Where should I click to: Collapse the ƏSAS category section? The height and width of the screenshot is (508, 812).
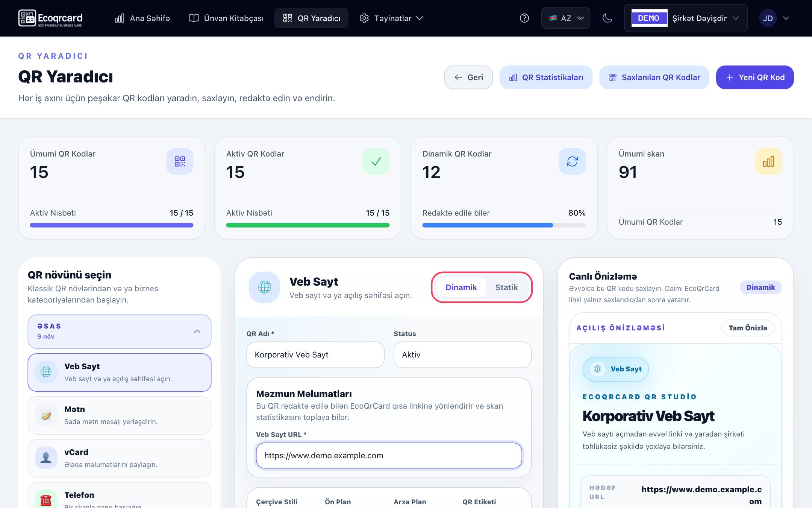(120, 332)
